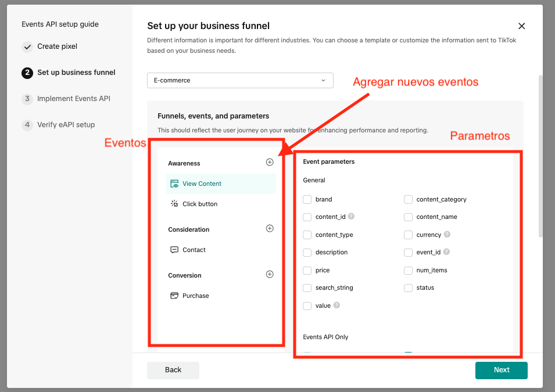Enable the brand parameter checkbox
The width and height of the screenshot is (555, 392).
[307, 200]
